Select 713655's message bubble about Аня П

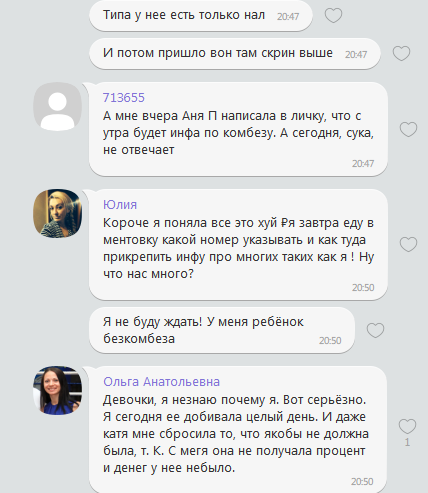tap(238, 129)
